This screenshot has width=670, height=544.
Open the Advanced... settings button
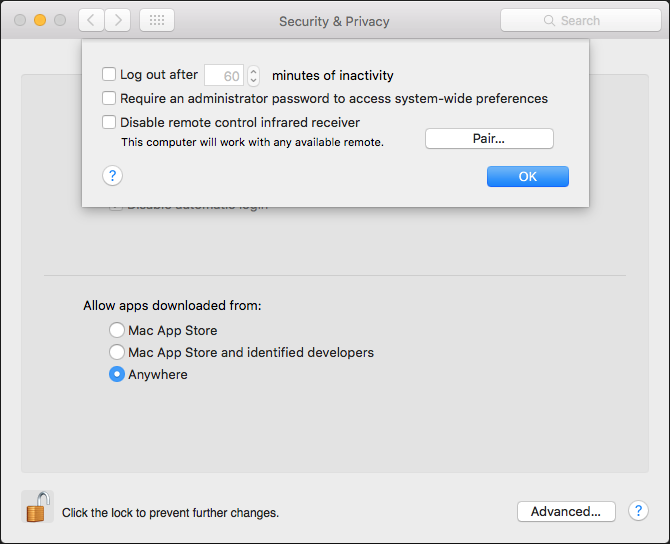[x=566, y=511]
